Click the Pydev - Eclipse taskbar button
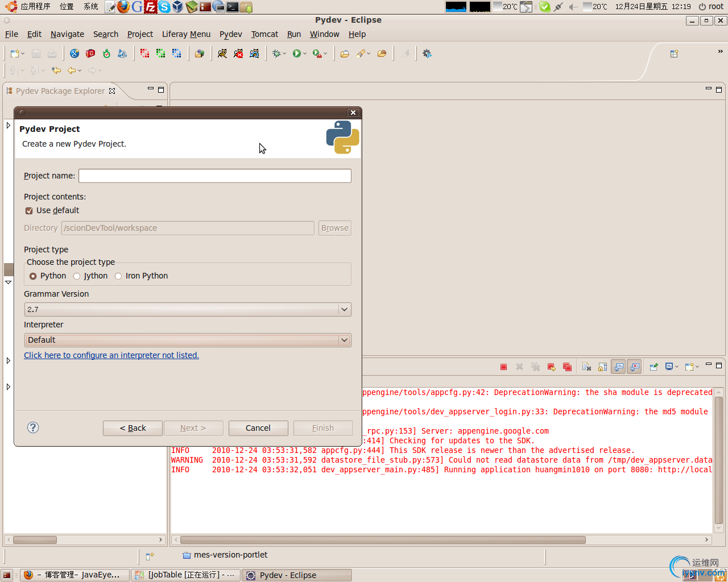The width and height of the screenshot is (728, 582). pos(297,575)
